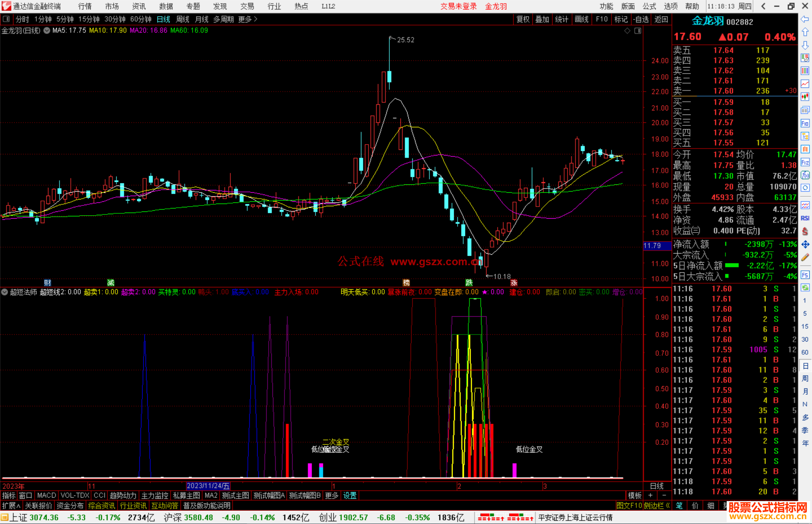Click the 复权 button
Screen dimensions: 812x524
pyautogui.click(x=523, y=19)
